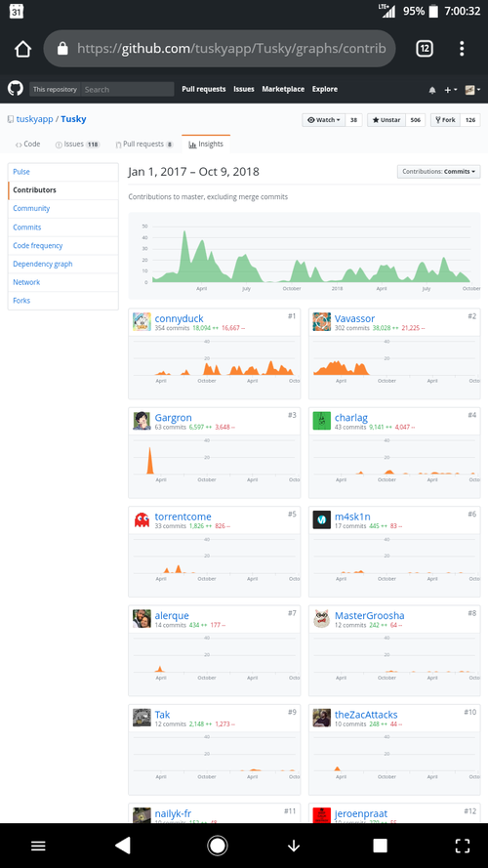Click the GitHub Octocat logo
Image resolution: width=488 pixels, height=868 pixels.
point(15,89)
